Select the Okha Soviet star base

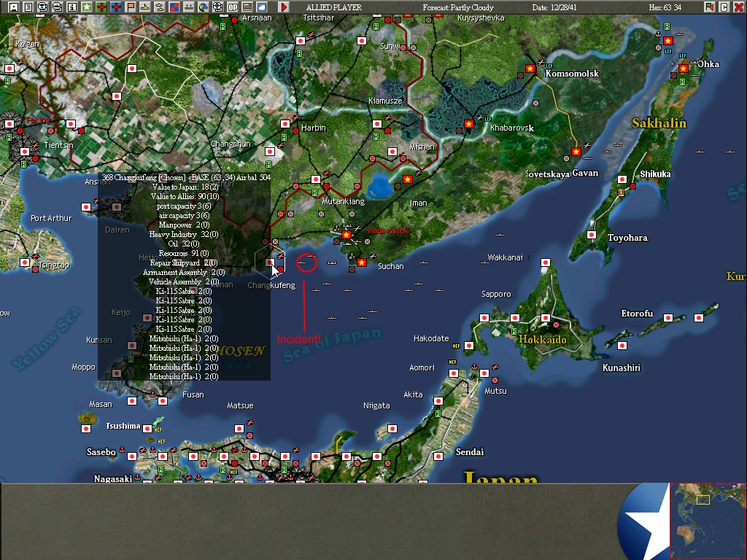[x=683, y=69]
